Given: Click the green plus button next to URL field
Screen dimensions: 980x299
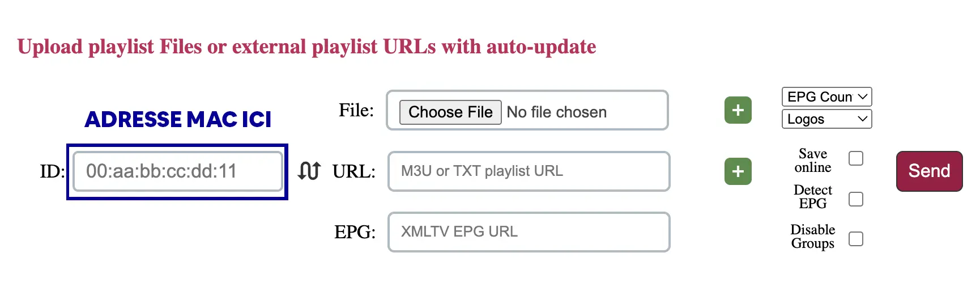Looking at the screenshot, I should 738,171.
